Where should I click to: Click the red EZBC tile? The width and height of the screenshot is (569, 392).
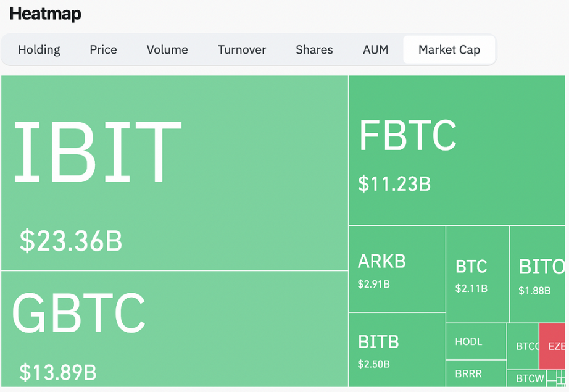[552, 346]
